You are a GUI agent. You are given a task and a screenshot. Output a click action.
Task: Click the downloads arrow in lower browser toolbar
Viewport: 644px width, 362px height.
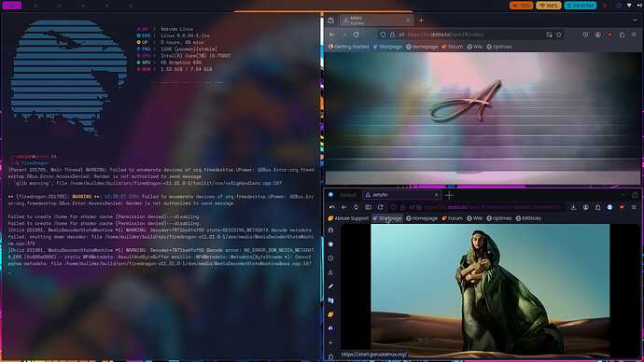pos(573,207)
